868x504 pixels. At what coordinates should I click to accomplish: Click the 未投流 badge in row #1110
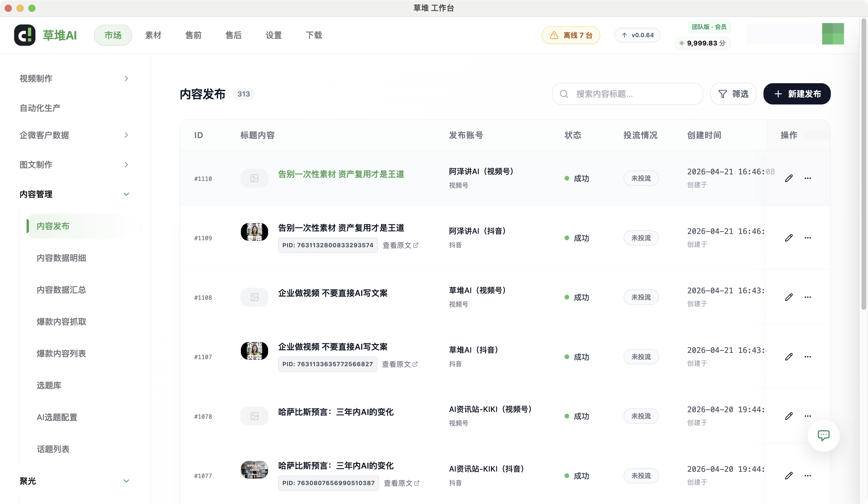[x=641, y=178]
